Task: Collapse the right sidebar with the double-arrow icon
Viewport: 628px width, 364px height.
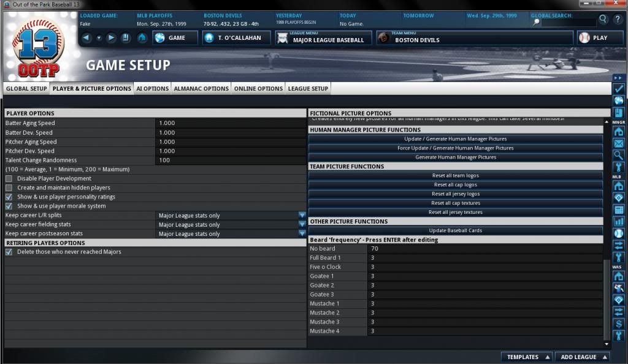Action: (x=618, y=78)
